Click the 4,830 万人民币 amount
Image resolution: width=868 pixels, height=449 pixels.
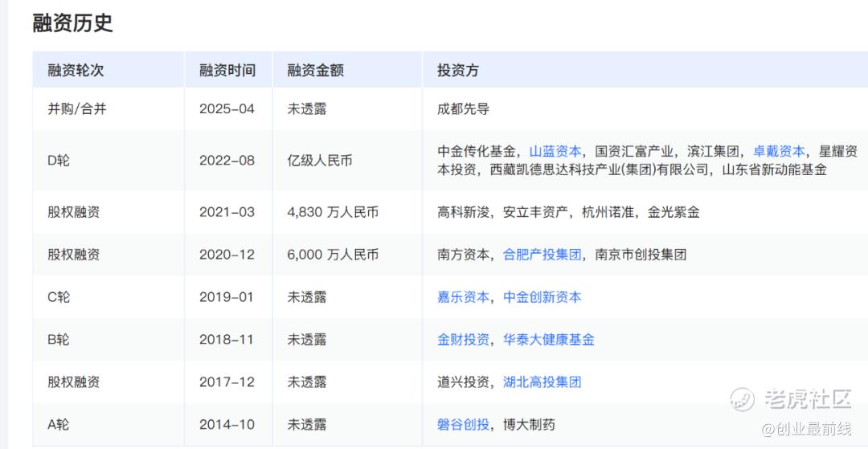pos(334,212)
